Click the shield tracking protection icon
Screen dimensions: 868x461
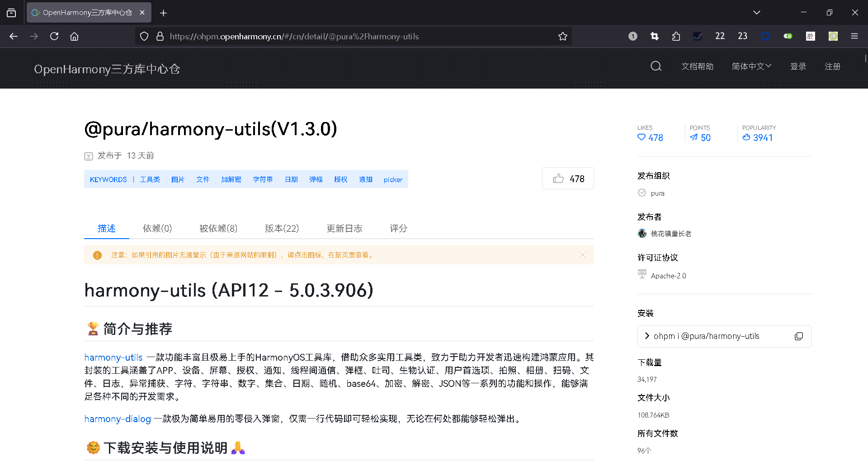(144, 36)
